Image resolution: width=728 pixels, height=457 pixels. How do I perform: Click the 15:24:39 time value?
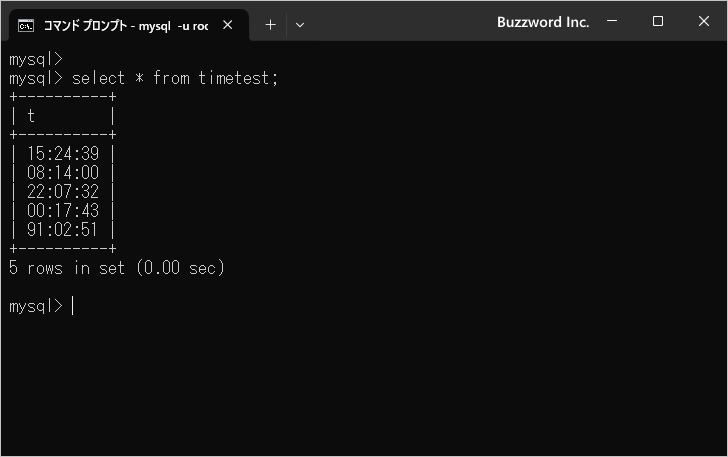pyautogui.click(x=63, y=154)
